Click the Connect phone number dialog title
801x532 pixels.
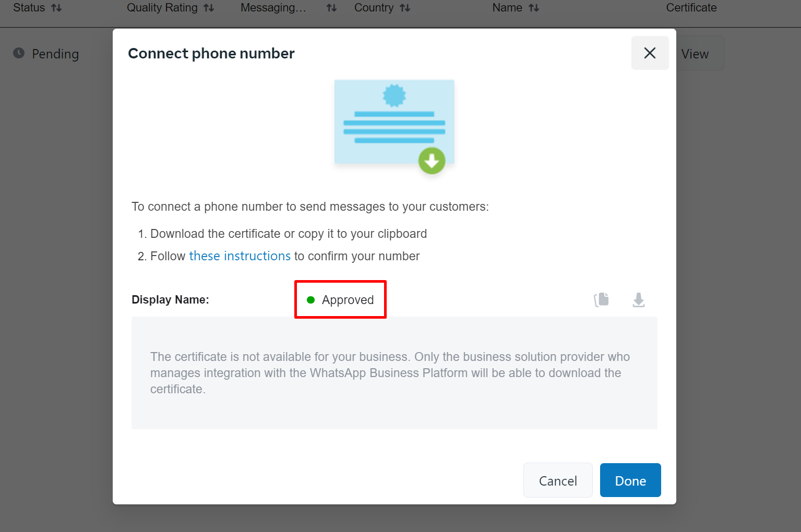tap(211, 53)
